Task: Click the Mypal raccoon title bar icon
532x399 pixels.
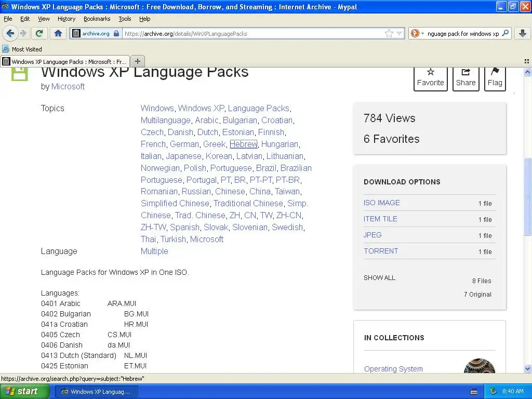Action: pyautogui.click(x=5, y=6)
